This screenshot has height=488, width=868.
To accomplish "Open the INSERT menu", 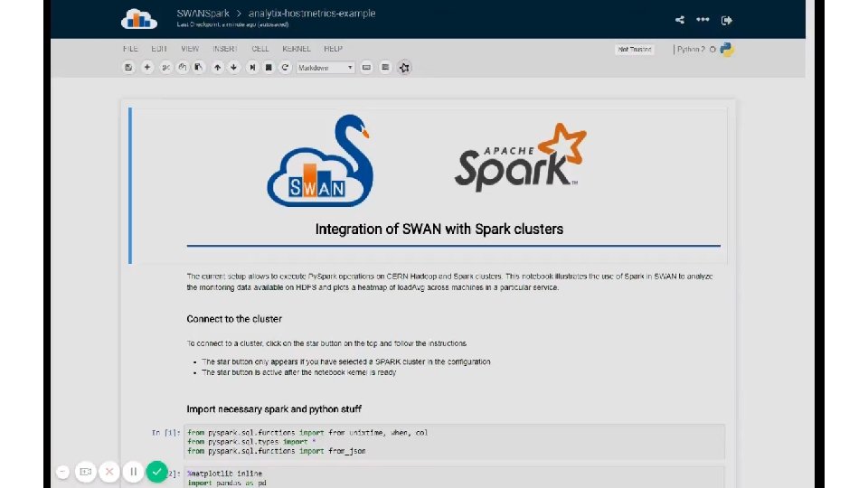I will coord(225,49).
